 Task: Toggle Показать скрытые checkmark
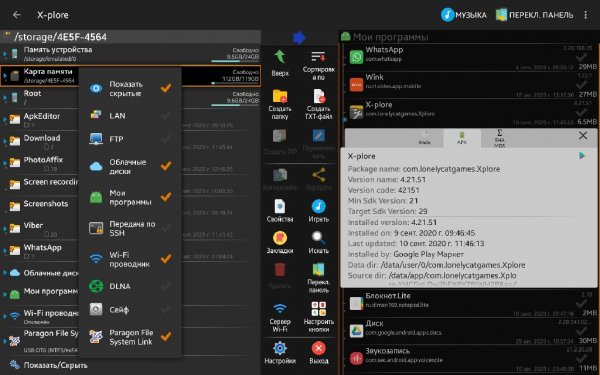166,88
